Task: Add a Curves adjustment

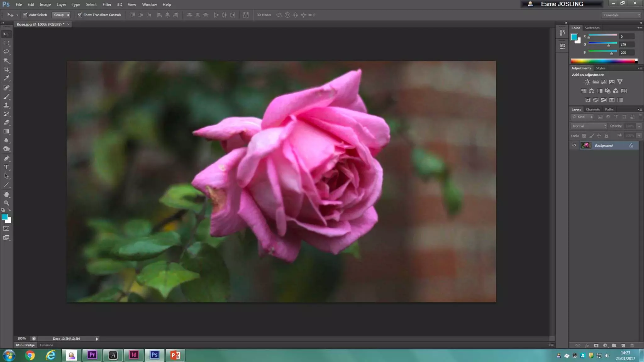Action: (x=604, y=82)
